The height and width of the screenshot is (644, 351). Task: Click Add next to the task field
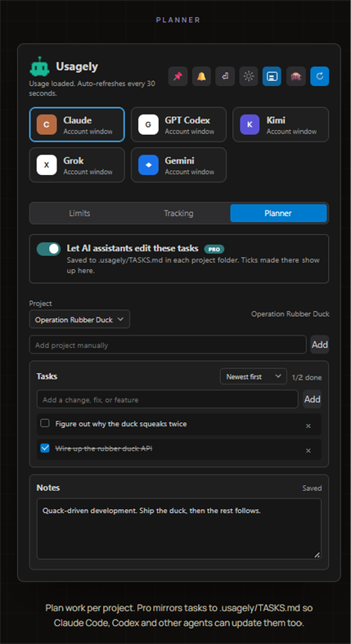click(x=312, y=399)
